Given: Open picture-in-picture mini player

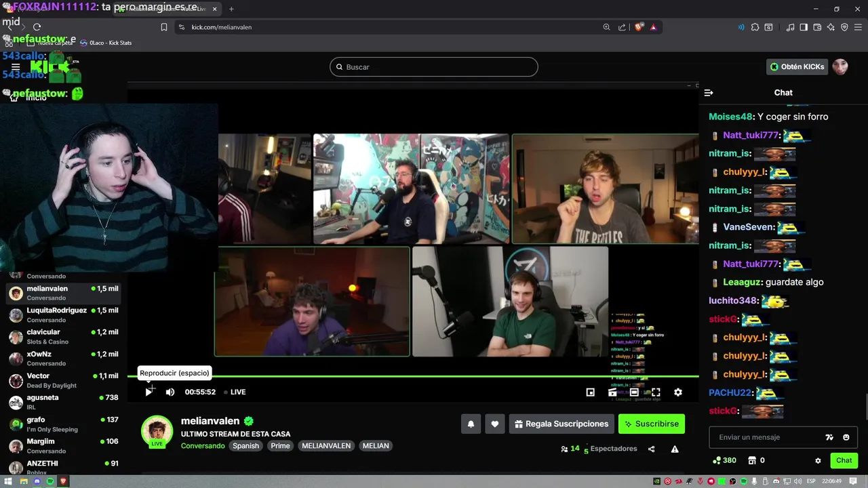Looking at the screenshot, I should pyautogui.click(x=591, y=392).
